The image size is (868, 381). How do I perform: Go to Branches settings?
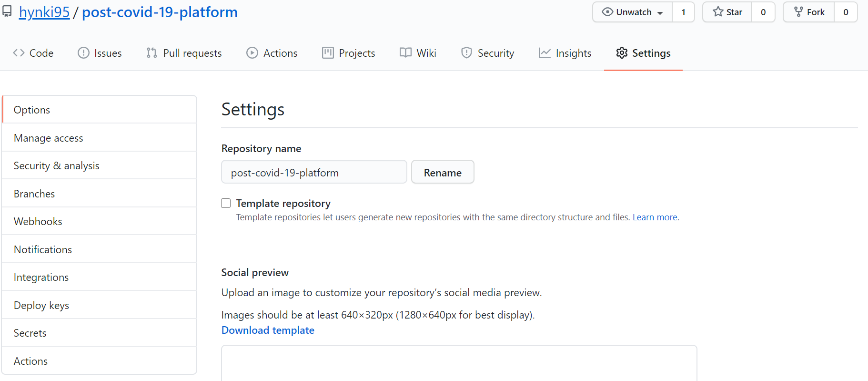[x=99, y=194]
